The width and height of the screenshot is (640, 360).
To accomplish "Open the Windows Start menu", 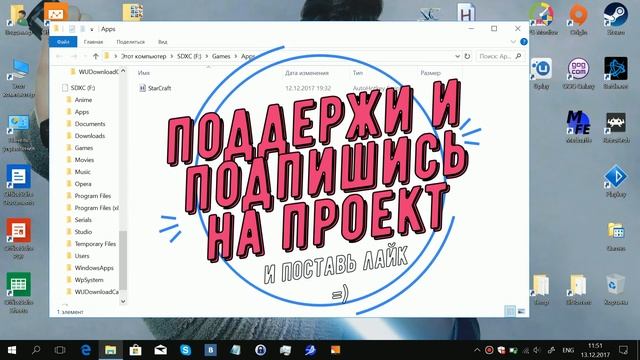I will (x=12, y=350).
